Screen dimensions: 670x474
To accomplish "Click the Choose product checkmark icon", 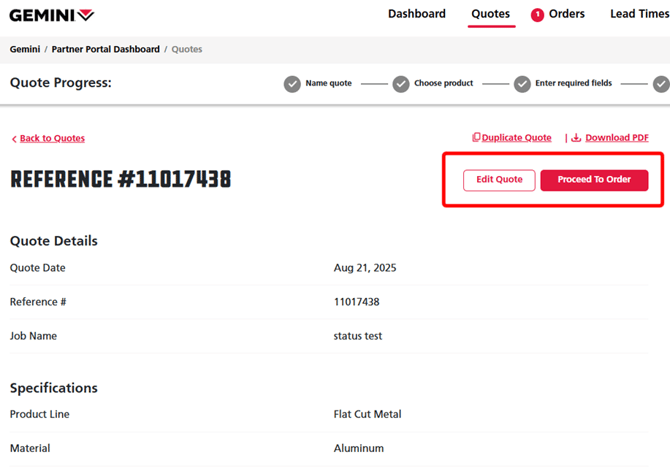I will (x=401, y=84).
